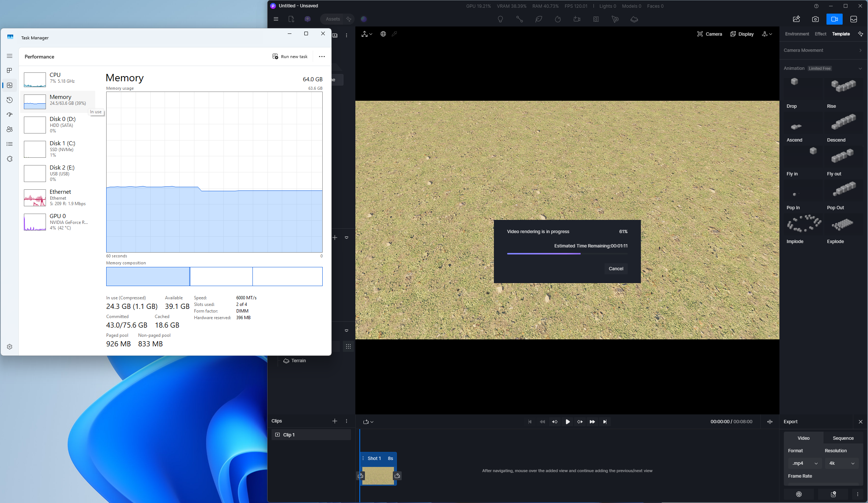The width and height of the screenshot is (868, 503).
Task: Cancel the video rendering
Action: (616, 269)
